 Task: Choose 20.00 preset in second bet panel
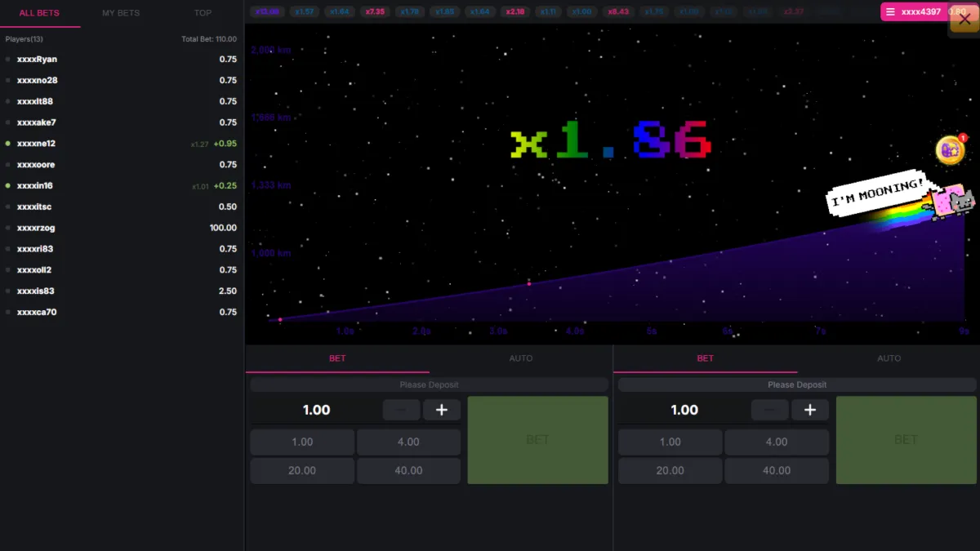click(670, 470)
